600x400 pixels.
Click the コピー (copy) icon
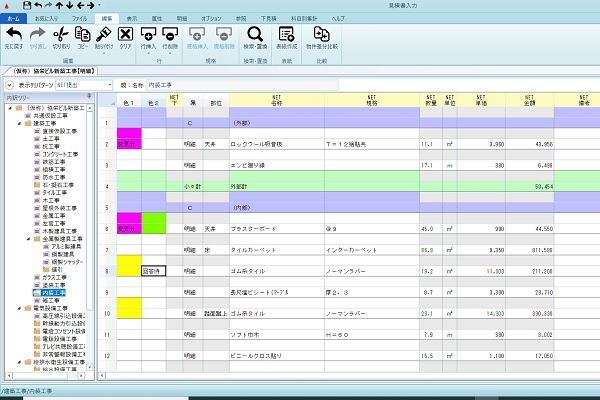[x=83, y=34]
